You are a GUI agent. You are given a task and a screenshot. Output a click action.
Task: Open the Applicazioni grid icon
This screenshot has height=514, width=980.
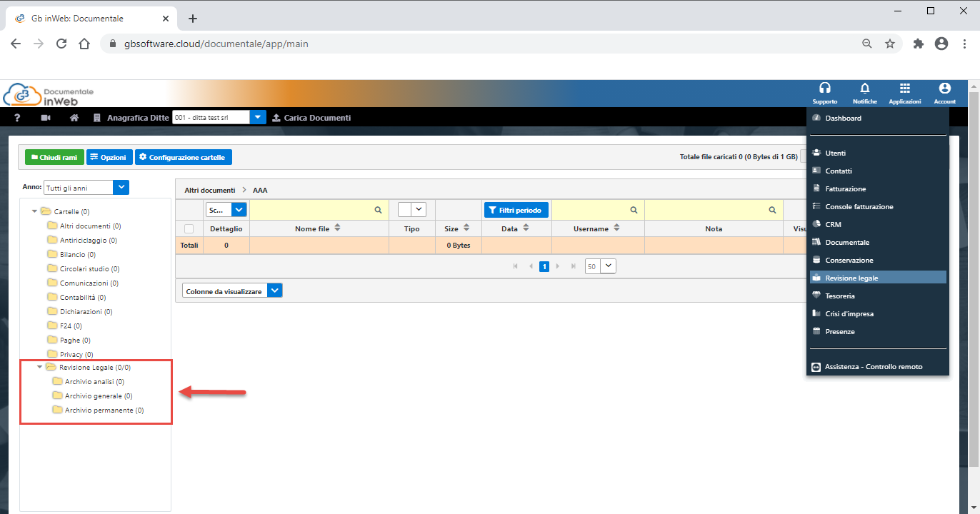[x=904, y=89]
